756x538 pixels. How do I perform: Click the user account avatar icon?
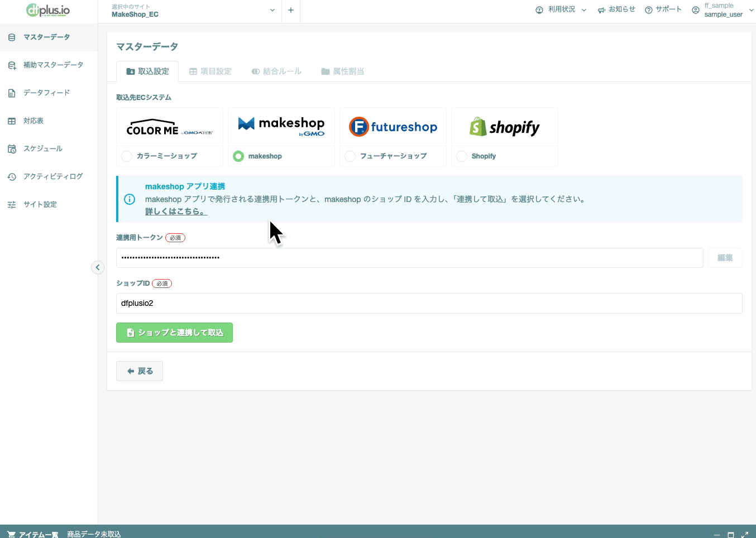coord(696,10)
